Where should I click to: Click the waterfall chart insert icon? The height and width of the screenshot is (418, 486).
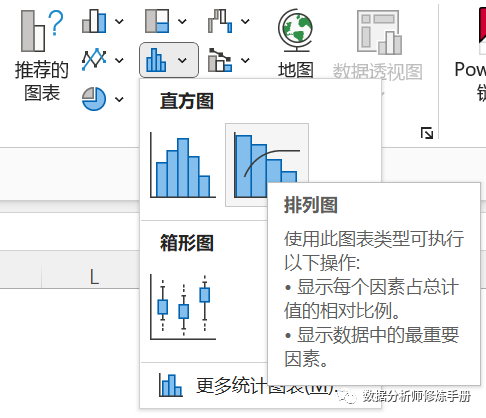(220, 21)
